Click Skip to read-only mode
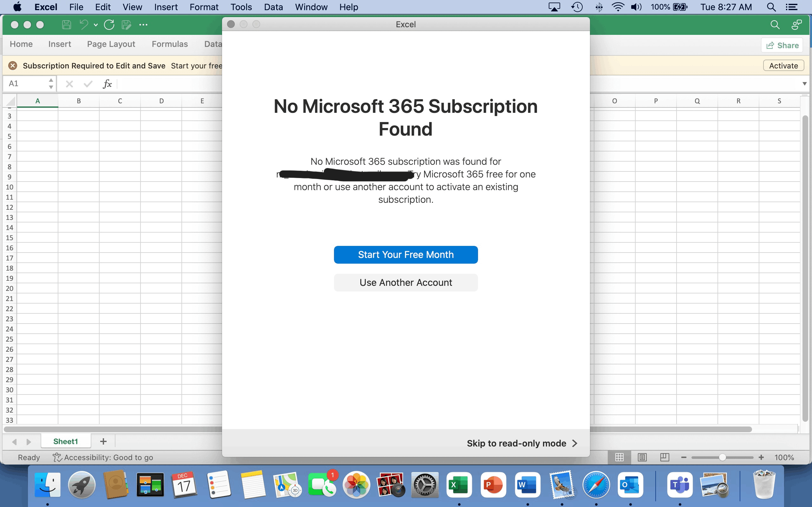This screenshot has height=507, width=812. click(x=516, y=443)
